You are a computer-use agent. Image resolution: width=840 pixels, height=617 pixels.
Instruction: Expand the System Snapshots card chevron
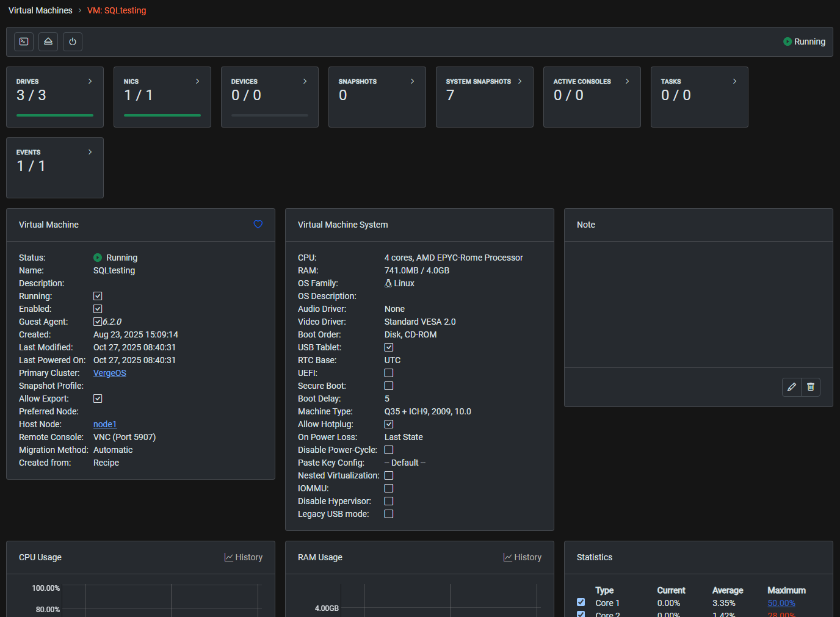[520, 81]
